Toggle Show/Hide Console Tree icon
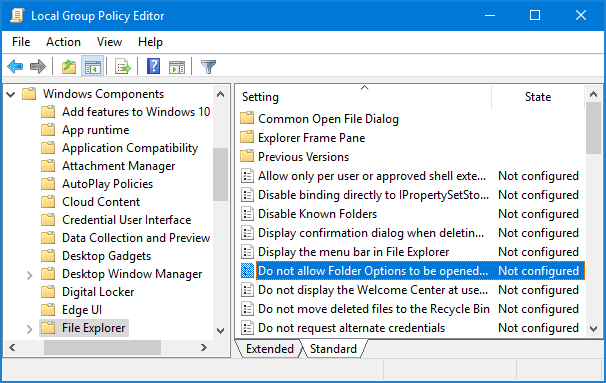606x383 pixels. 93,66
